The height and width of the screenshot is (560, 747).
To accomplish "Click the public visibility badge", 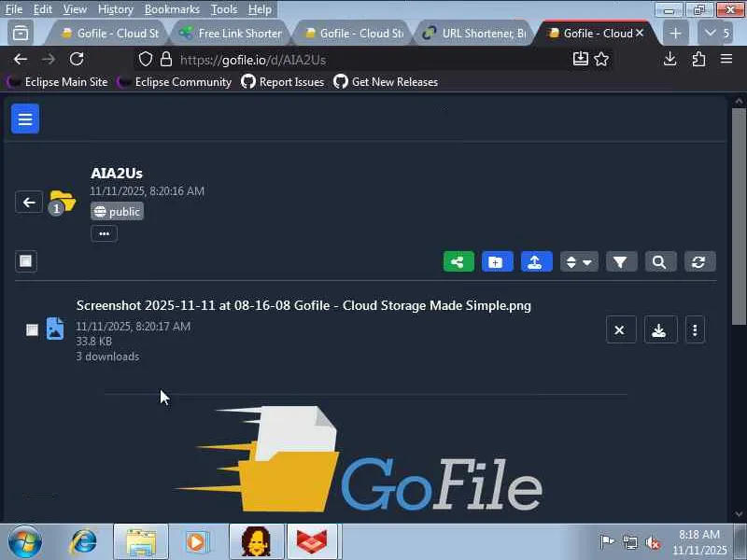I will tap(117, 212).
